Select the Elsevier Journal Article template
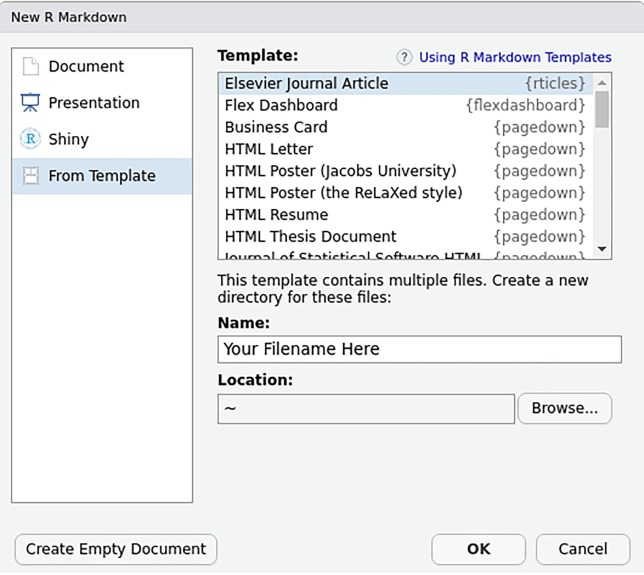Screen dimensions: 644x575 [x=405, y=84]
